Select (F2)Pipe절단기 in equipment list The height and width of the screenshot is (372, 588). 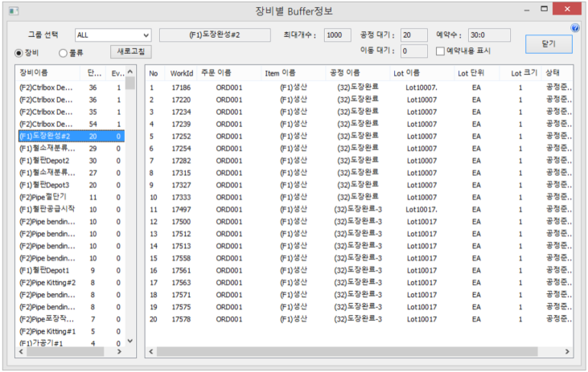[x=47, y=197]
